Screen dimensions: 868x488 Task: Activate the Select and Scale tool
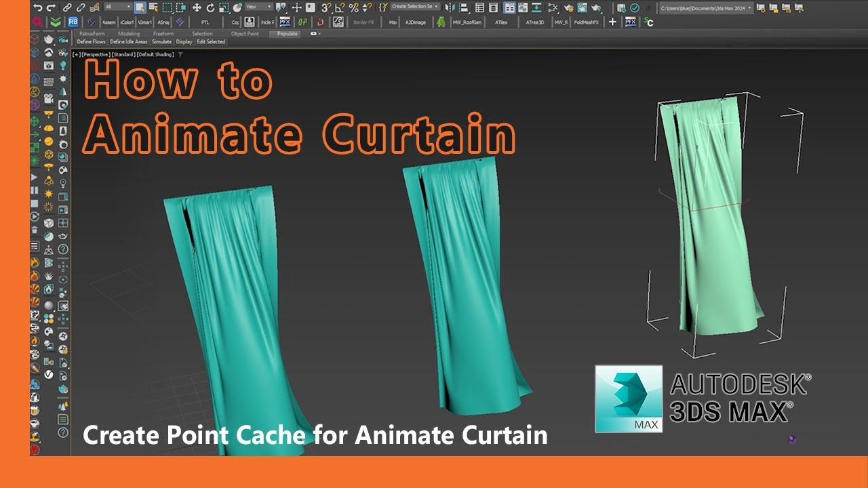[x=224, y=7]
